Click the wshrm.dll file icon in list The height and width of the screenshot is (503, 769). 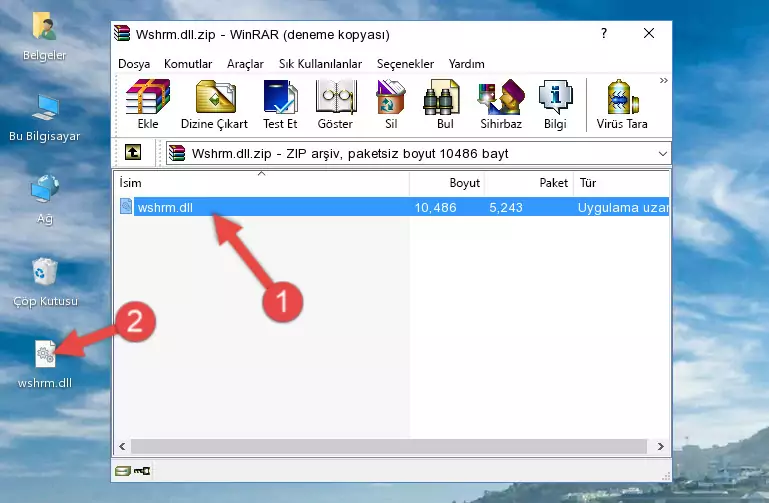(x=126, y=206)
